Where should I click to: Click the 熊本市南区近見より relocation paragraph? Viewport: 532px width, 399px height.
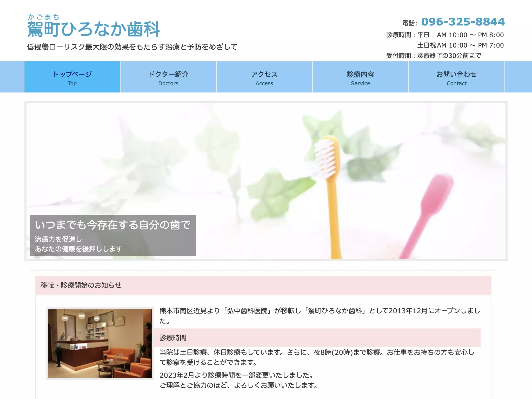point(320,316)
